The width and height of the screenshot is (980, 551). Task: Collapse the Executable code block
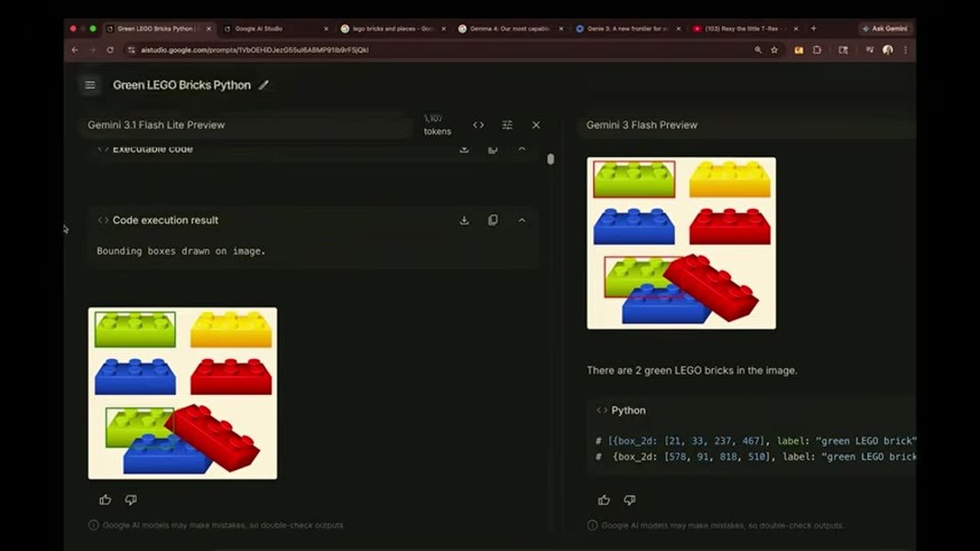[x=522, y=149]
